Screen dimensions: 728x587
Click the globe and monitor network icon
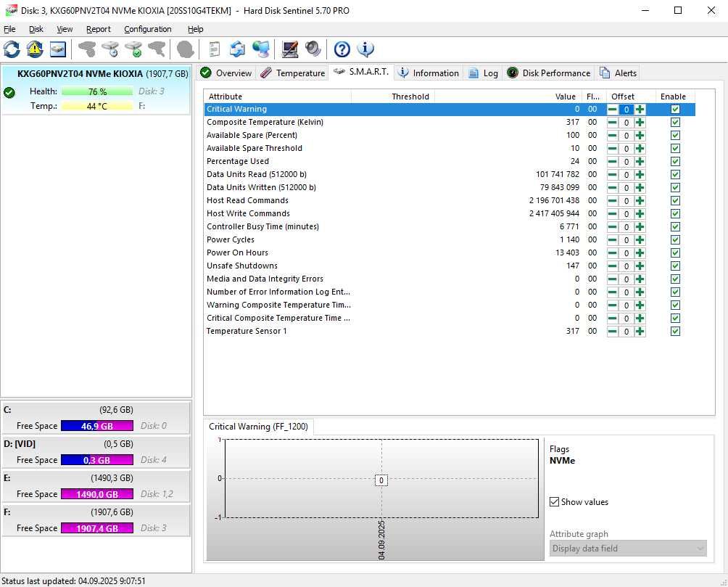tap(260, 49)
